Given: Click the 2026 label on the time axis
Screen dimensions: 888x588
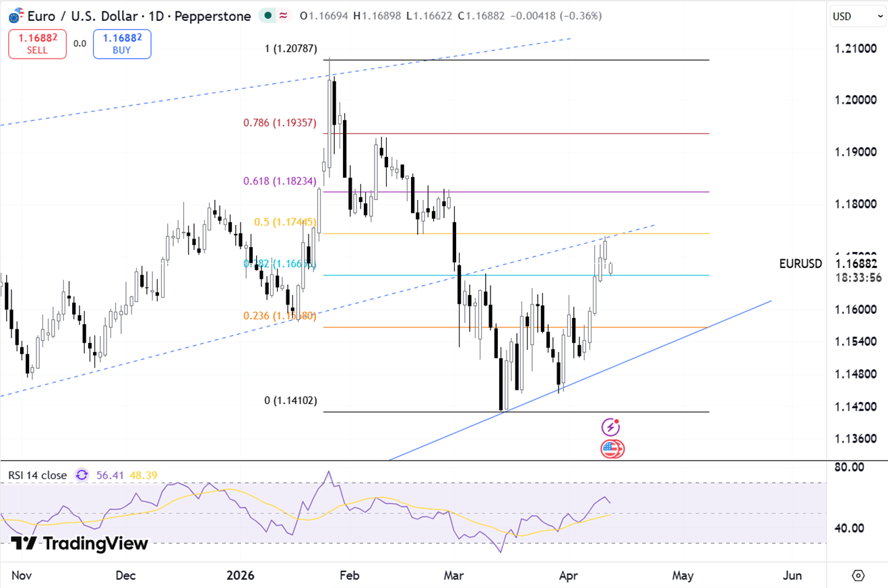Looking at the screenshot, I should tap(241, 575).
